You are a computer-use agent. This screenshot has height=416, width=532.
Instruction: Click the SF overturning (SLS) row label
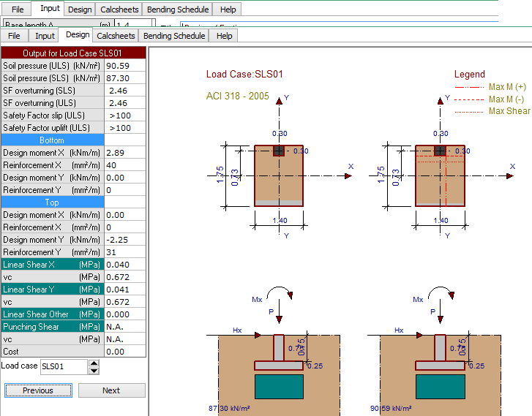(53, 91)
